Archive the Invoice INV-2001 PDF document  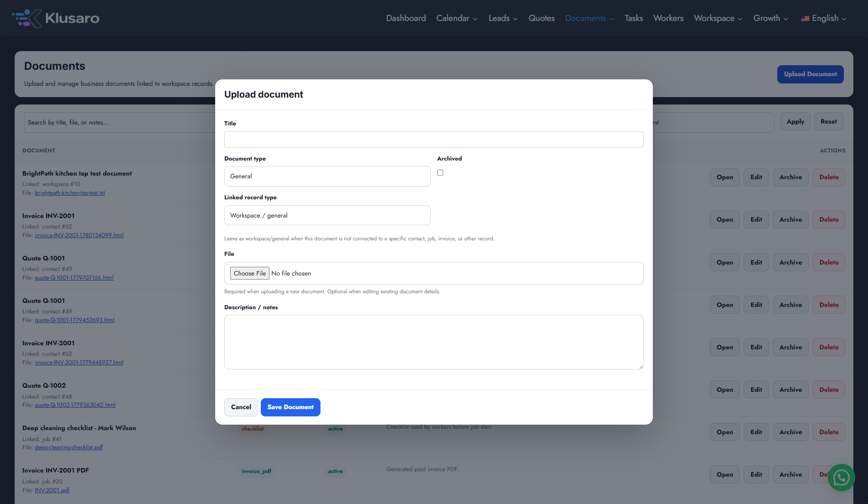(791, 475)
